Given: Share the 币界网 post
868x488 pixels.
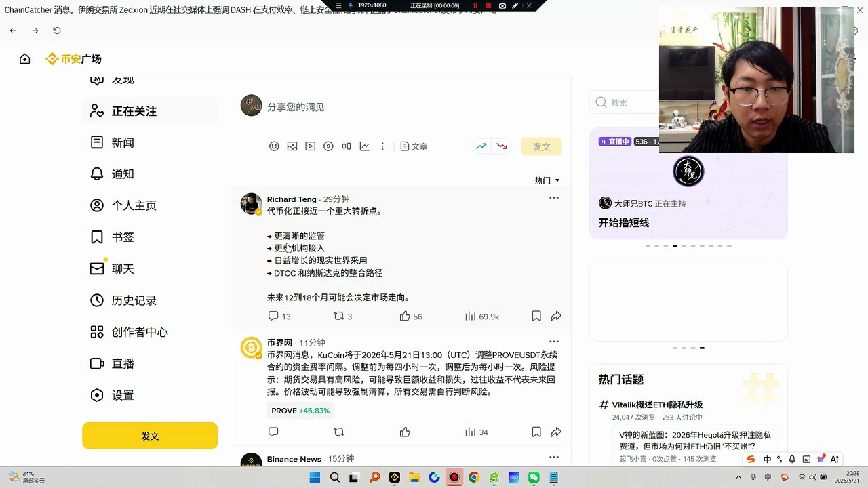Looking at the screenshot, I should pyautogui.click(x=556, y=432).
